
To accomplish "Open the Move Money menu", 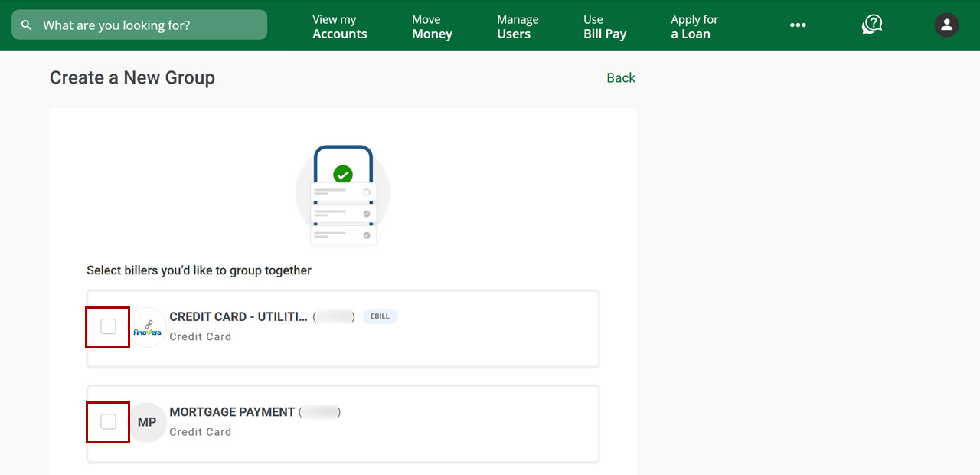I will [432, 27].
